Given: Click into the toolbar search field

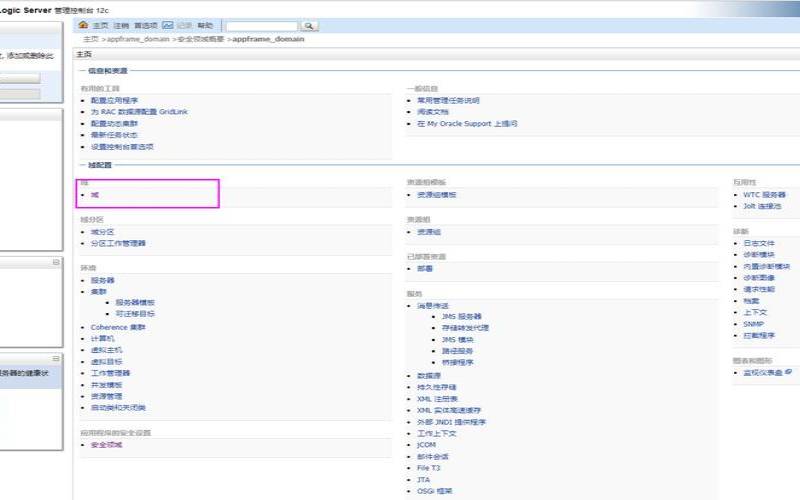Looking at the screenshot, I should (x=262, y=26).
